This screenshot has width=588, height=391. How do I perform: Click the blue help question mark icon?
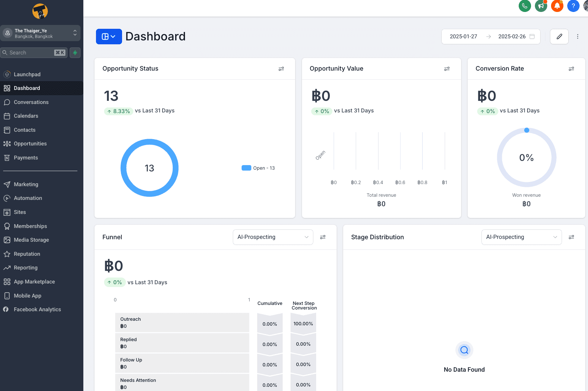coord(573,6)
